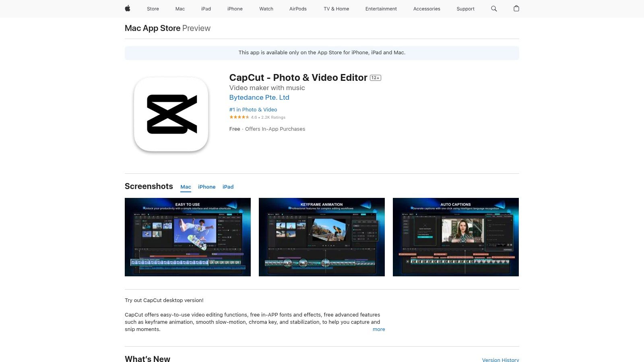
Task: Click the Screenshots section heading
Action: pos(149,186)
